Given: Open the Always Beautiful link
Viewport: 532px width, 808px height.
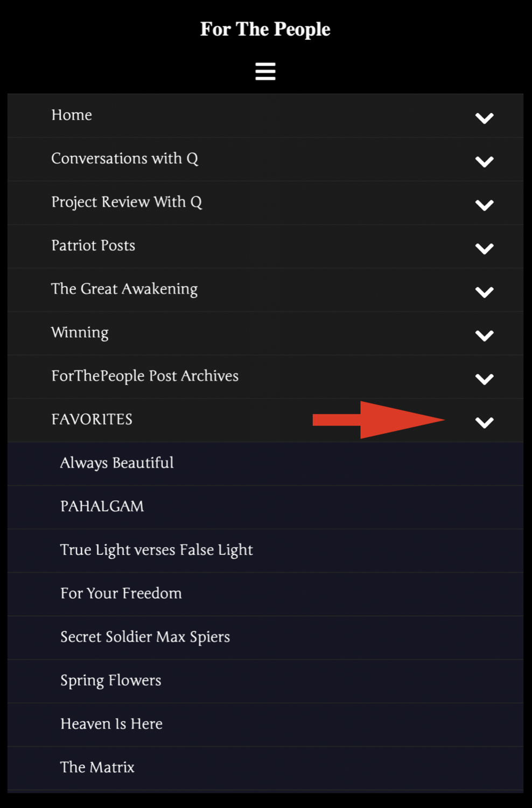Looking at the screenshot, I should click(x=117, y=463).
